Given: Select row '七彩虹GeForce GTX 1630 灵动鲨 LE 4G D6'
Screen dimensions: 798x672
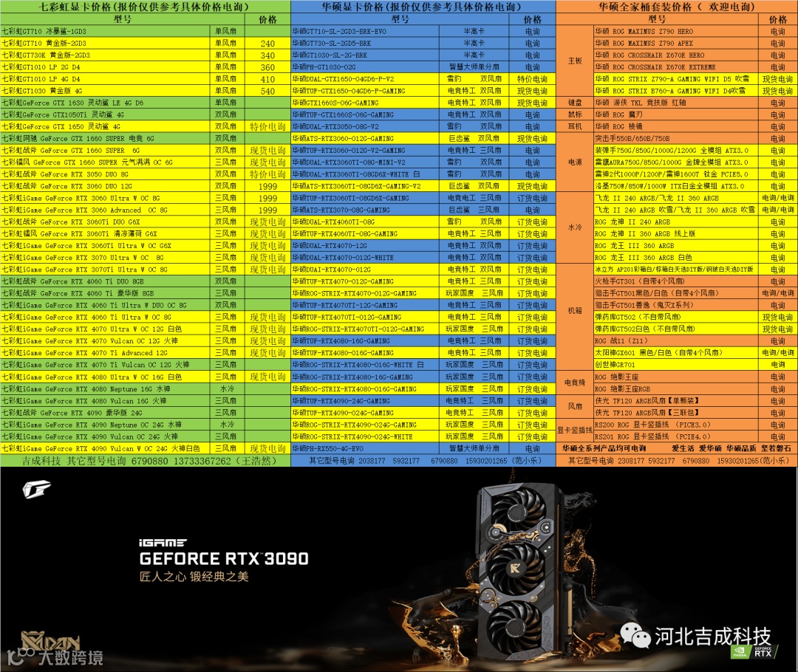Looking at the screenshot, I should 145,103.
